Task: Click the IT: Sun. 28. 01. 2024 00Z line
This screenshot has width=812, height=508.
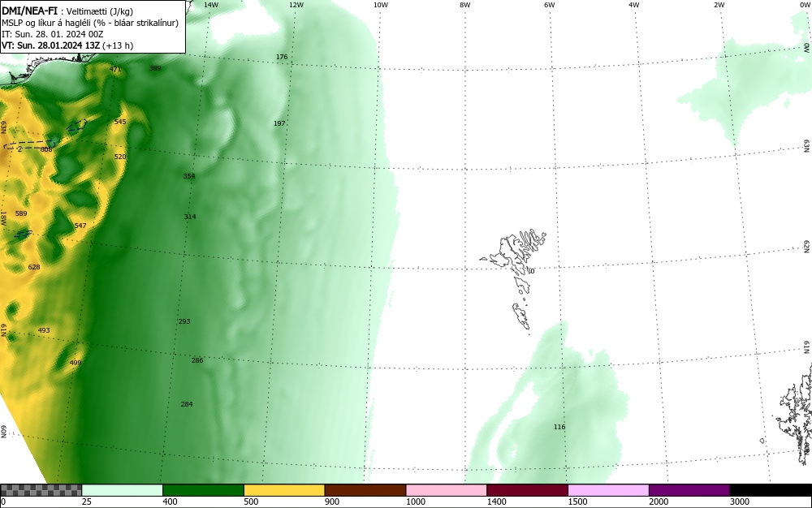Action: click(x=52, y=34)
